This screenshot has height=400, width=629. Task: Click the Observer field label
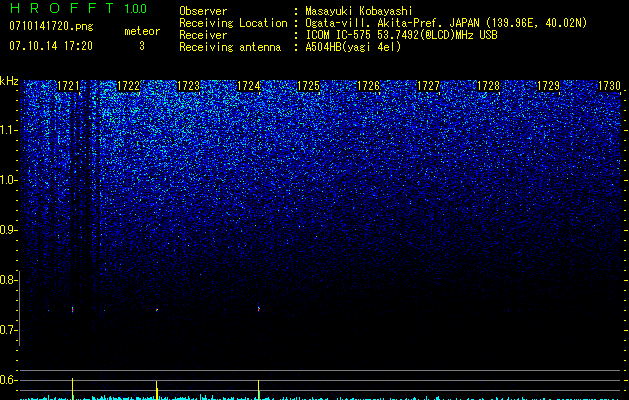pos(203,11)
